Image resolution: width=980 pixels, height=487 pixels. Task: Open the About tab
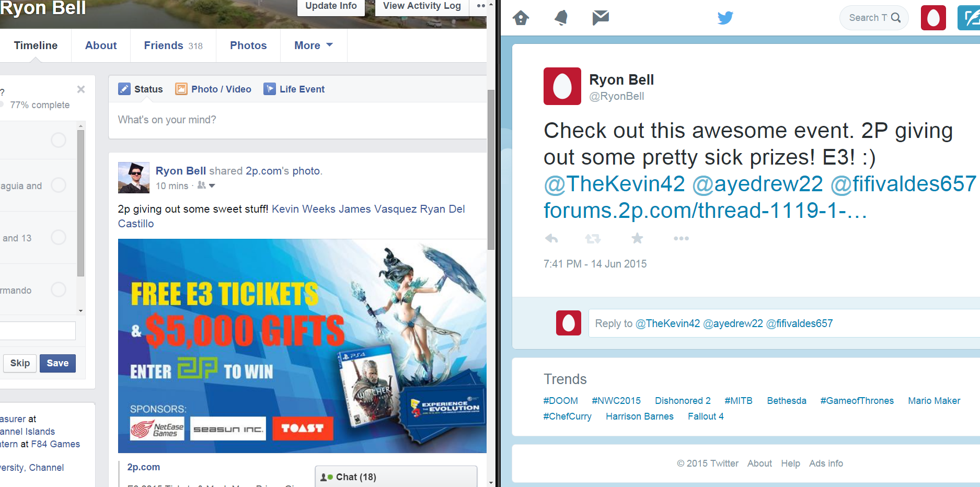[101, 45]
